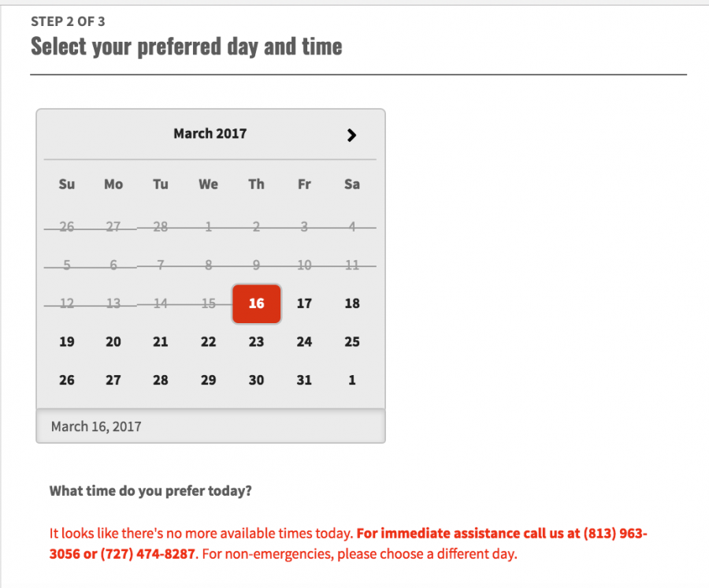Select Monday March 27 in last row
The height and width of the screenshot is (588, 709).
[x=113, y=380]
